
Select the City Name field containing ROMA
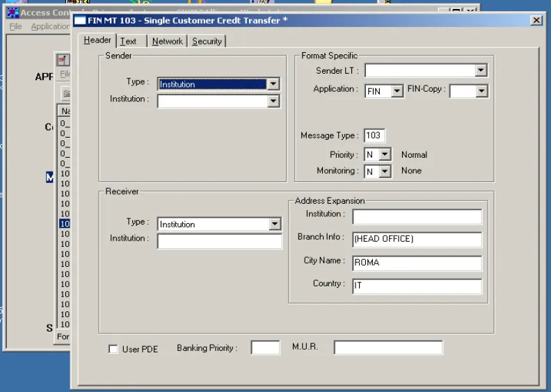click(x=417, y=263)
